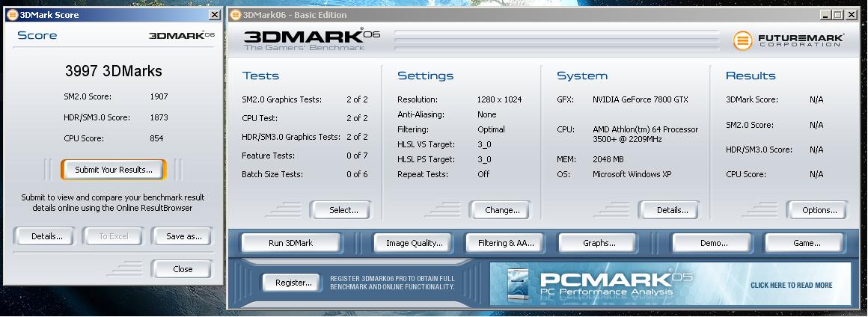Maximize the 3DMark06 main window
868x317 pixels.
(x=838, y=16)
